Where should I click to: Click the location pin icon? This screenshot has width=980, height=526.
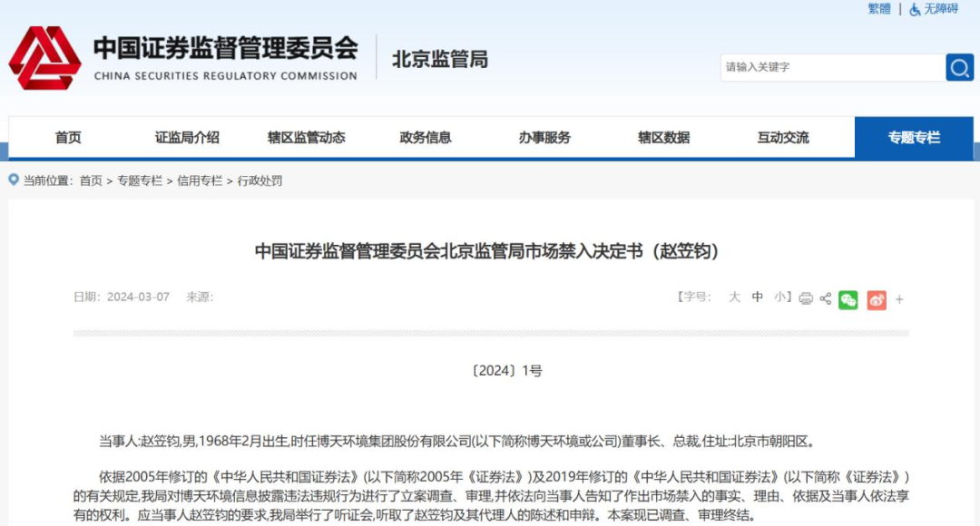[x=13, y=180]
